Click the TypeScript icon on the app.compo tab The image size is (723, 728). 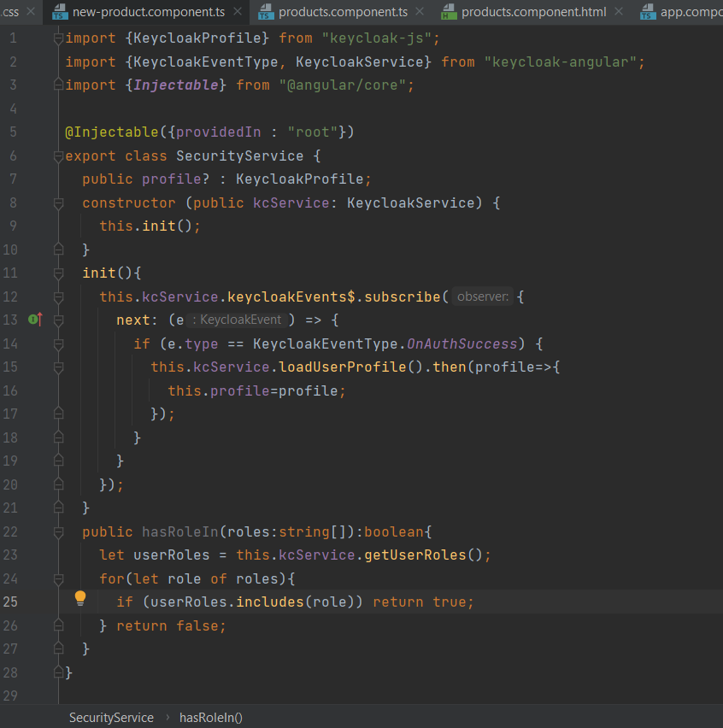[648, 13]
